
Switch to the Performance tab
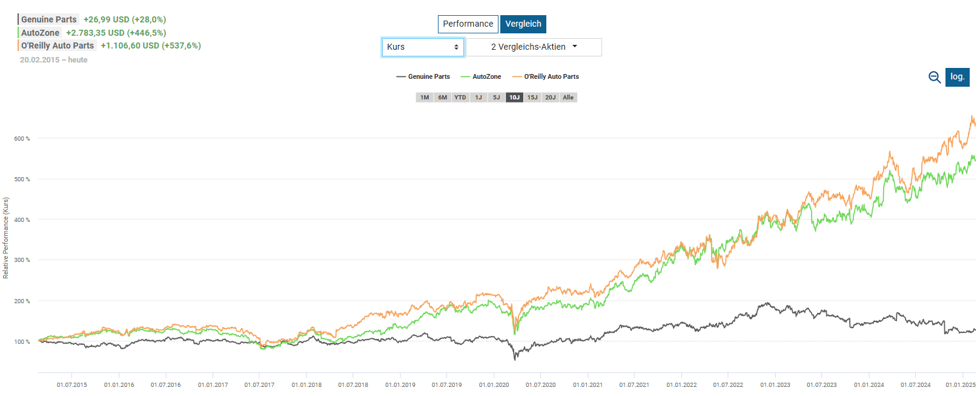pos(468,24)
